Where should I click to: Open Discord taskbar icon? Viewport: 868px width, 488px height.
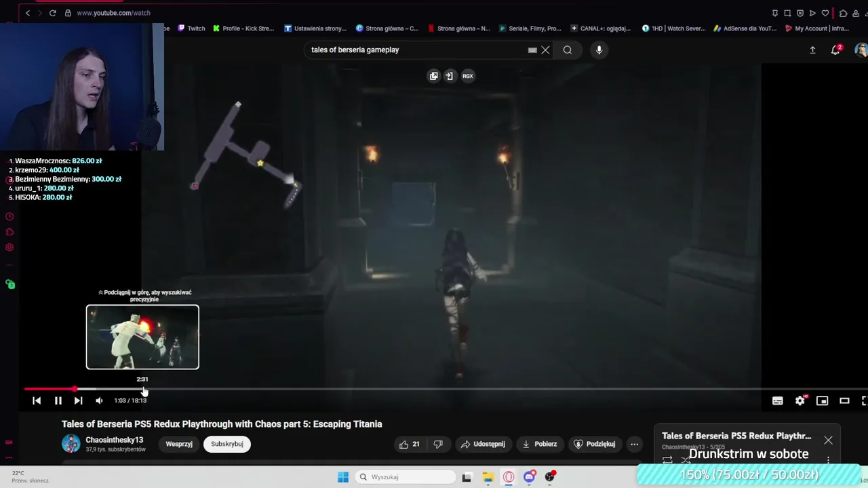[530, 476]
